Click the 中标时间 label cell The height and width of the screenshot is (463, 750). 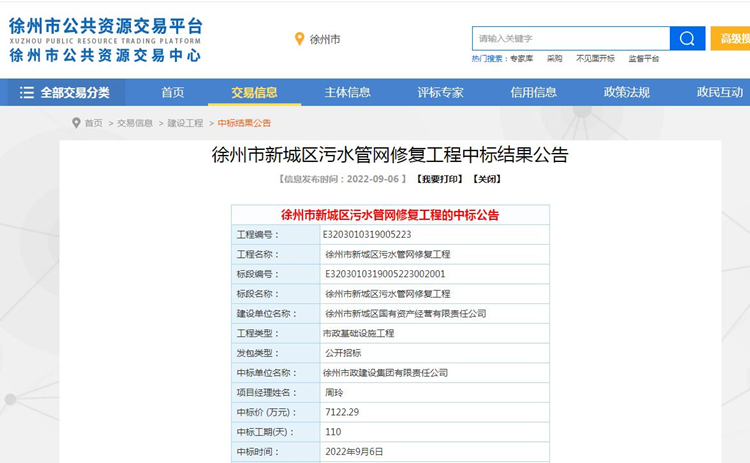pos(276,452)
